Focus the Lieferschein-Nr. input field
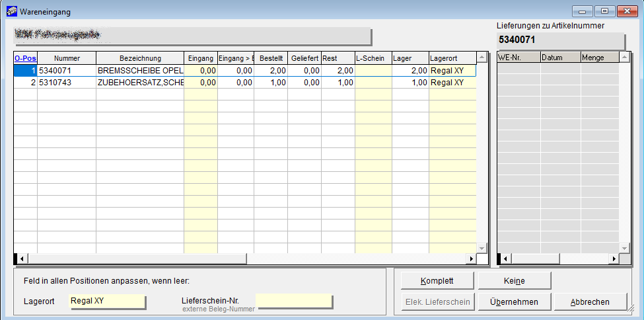 [x=294, y=301]
